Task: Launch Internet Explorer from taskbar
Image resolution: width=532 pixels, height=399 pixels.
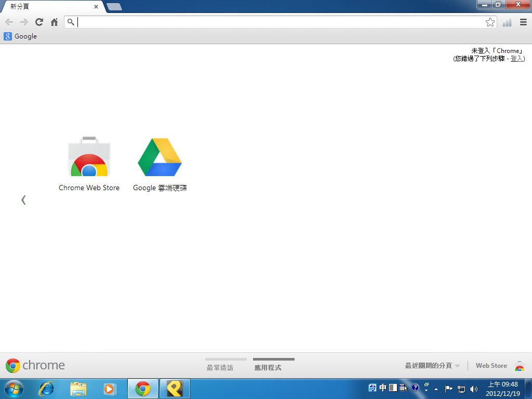Action: coord(46,389)
